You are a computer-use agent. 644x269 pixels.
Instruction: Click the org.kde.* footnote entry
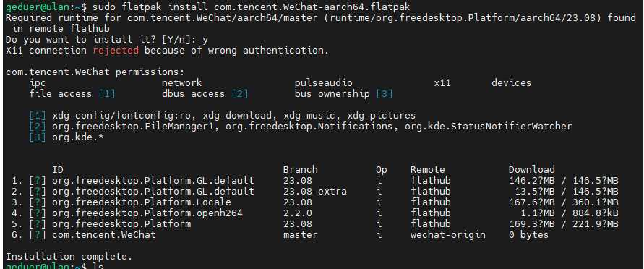click(77, 137)
